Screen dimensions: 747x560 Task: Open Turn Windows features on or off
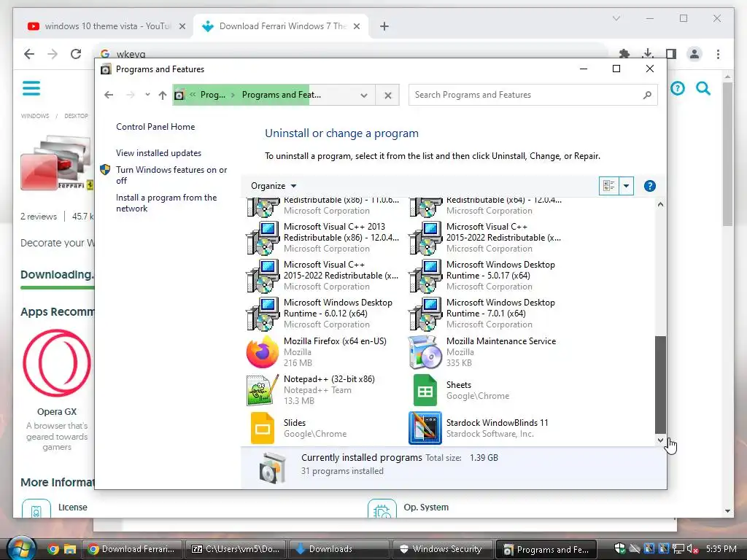point(171,175)
